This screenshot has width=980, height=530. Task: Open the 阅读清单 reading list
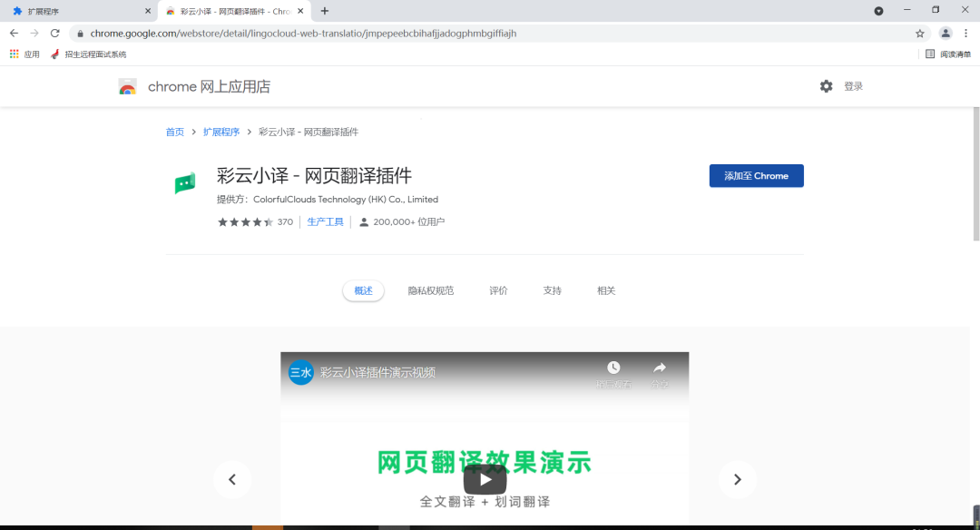tap(948, 54)
